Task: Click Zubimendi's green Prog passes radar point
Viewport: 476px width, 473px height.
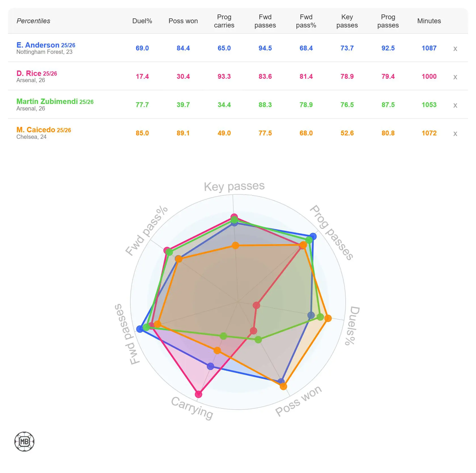Action: tap(309, 240)
